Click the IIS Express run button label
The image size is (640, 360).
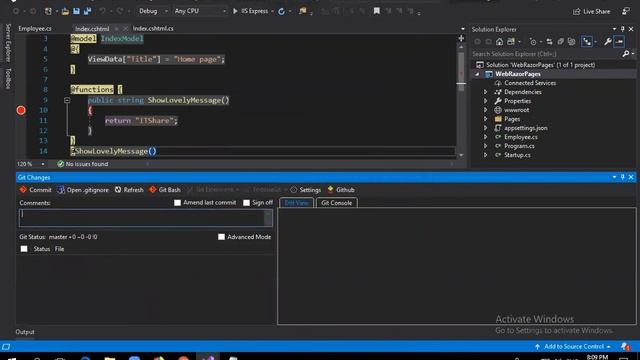(x=254, y=11)
